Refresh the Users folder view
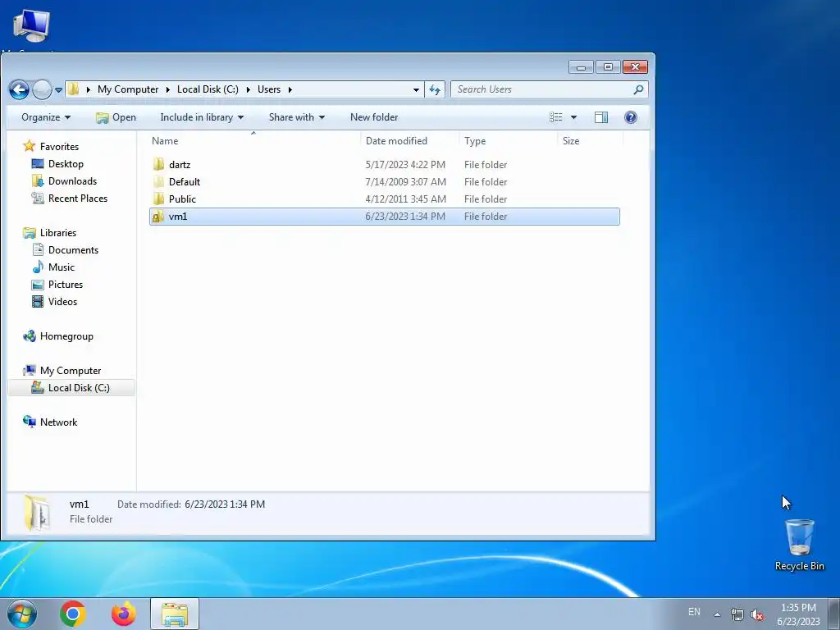 (435, 89)
